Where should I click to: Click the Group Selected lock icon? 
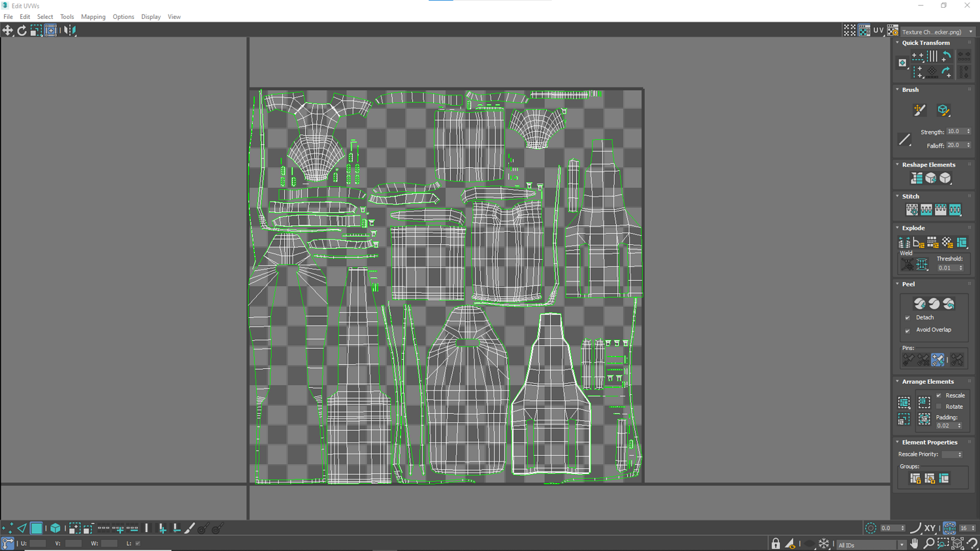pyautogui.click(x=915, y=479)
